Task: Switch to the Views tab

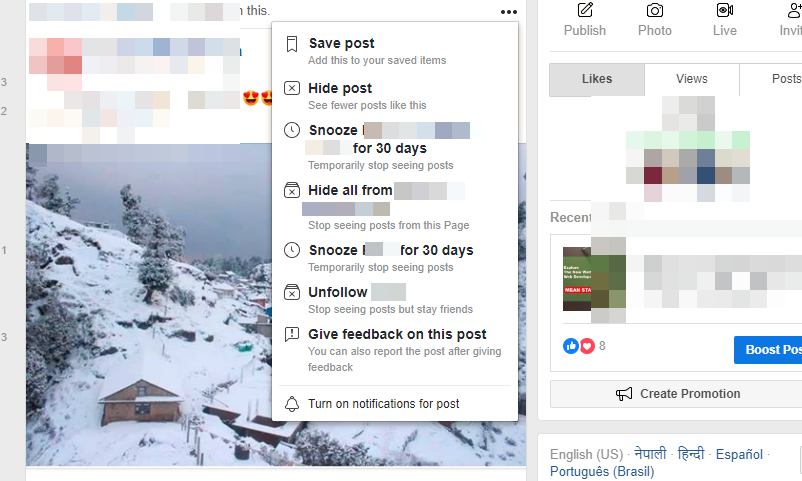Action: [x=692, y=79]
